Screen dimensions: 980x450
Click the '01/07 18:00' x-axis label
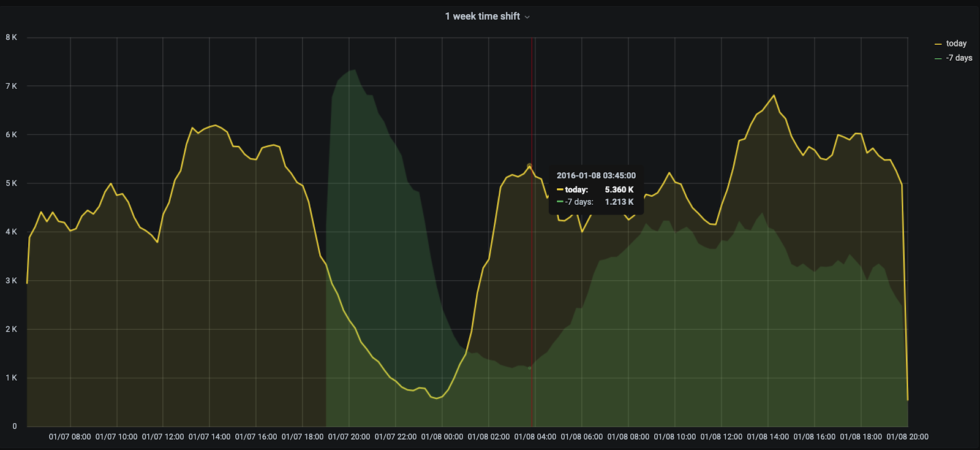click(x=303, y=437)
